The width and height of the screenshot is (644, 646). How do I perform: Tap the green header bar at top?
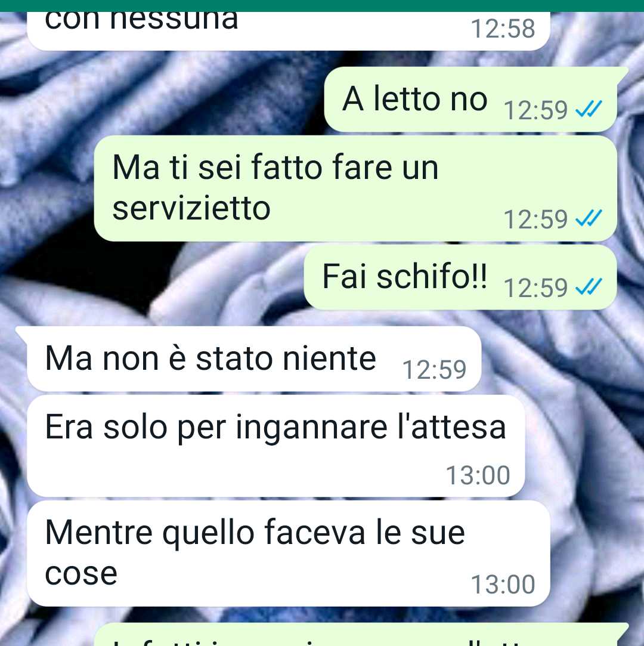[x=322, y=6]
